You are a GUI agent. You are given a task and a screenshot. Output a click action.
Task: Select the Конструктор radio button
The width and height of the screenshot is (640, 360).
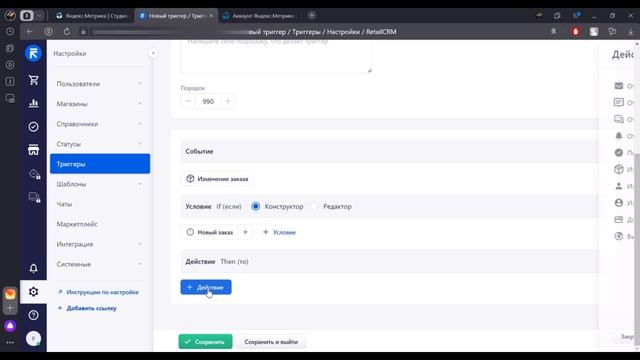pyautogui.click(x=256, y=206)
